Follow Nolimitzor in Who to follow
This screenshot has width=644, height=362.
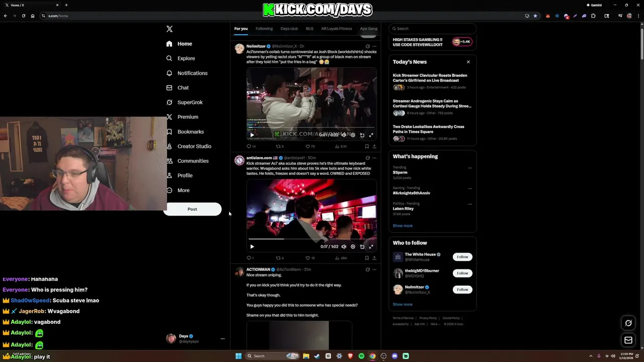pos(462,290)
